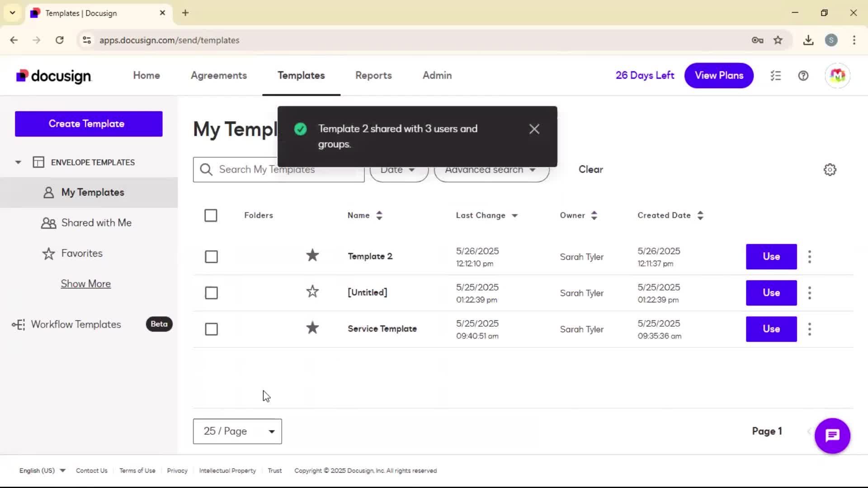Click the Search My Templates field
The height and width of the screenshot is (488, 868).
click(278, 170)
